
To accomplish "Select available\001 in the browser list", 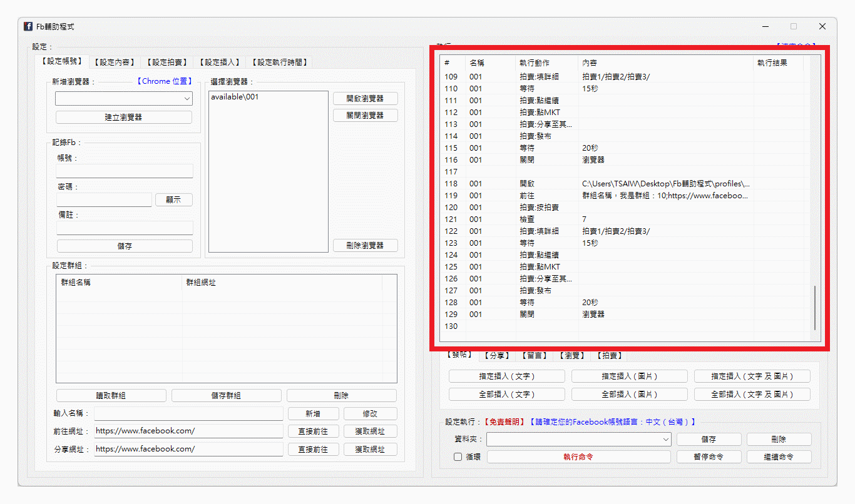I will pyautogui.click(x=235, y=97).
